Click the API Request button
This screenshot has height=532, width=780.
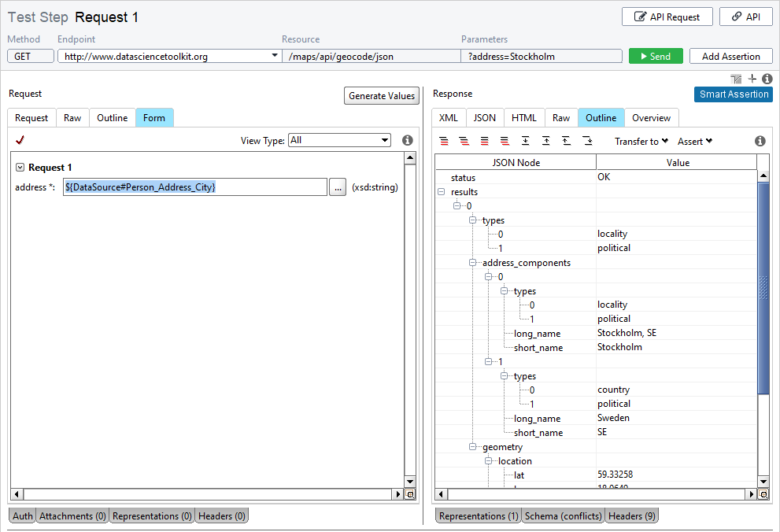(667, 17)
